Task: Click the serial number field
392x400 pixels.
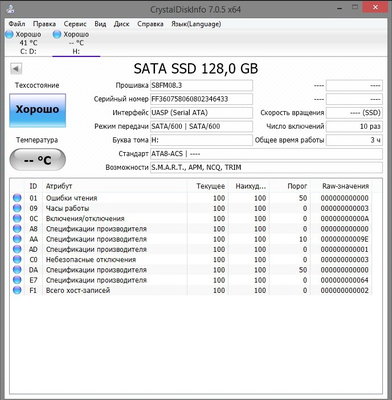Action: 201,99
